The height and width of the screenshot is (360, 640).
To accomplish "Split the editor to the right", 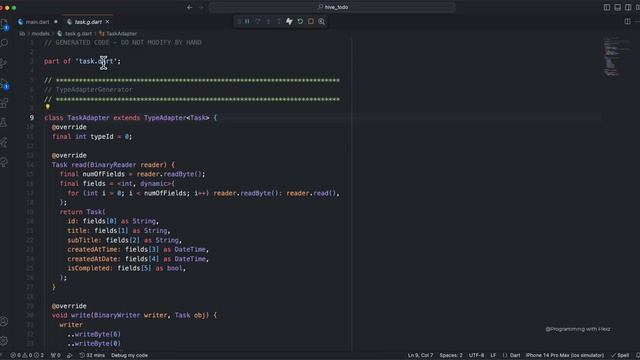I will pyautogui.click(x=627, y=21).
